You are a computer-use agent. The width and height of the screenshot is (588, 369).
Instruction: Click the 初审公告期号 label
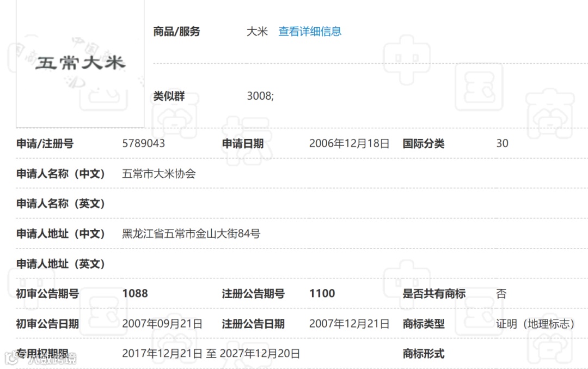47,293
